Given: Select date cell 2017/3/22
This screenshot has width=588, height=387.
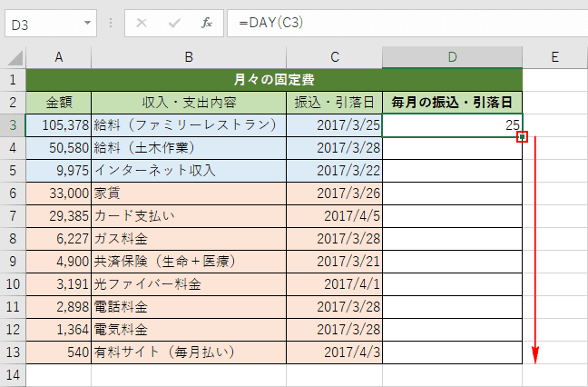Looking at the screenshot, I should (x=335, y=171).
